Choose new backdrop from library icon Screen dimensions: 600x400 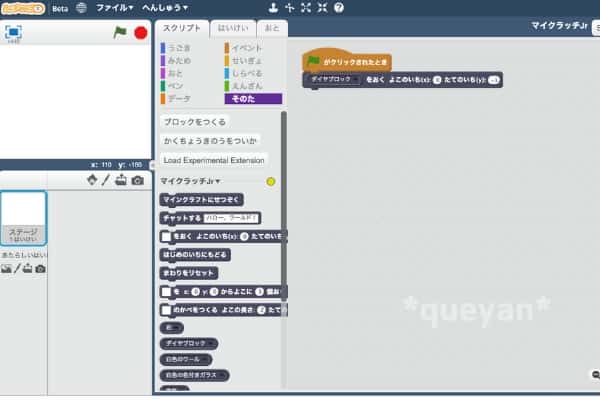pos(6,269)
